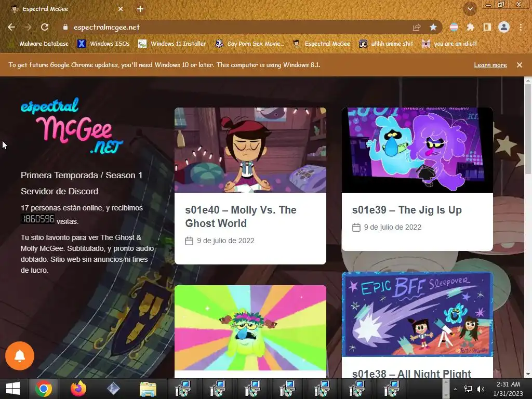Image resolution: width=532 pixels, height=399 pixels.
Task: Open the trans flag striped extension icon
Action: 454,27
